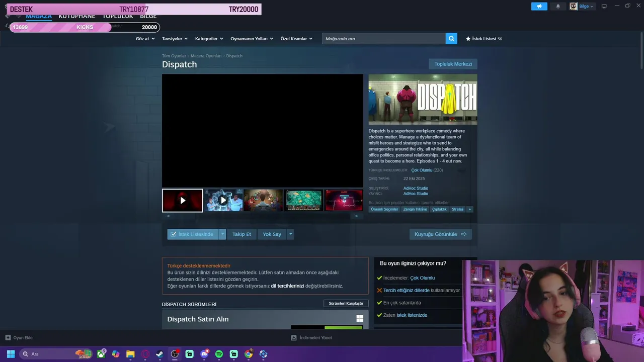Viewport: 644px width, 362px height.
Task: Follow the 'Tüm Oyunlar' breadcrumb
Action: pyautogui.click(x=174, y=56)
